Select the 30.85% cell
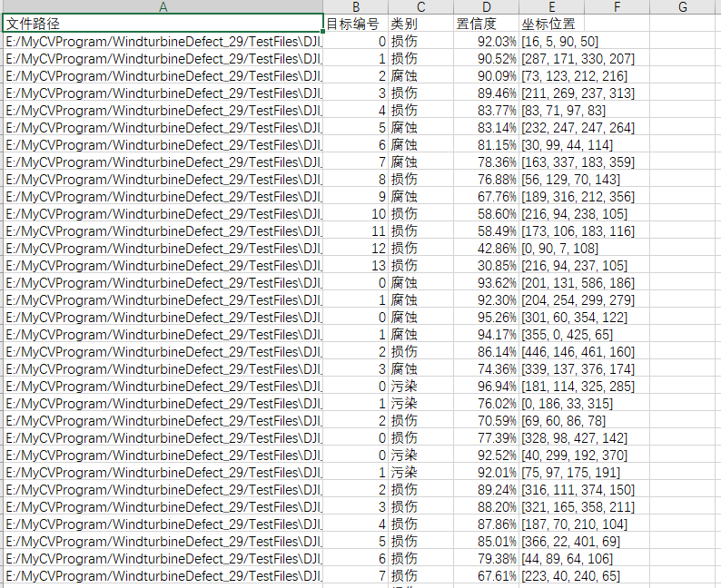This screenshot has height=588, width=721. 487,266
